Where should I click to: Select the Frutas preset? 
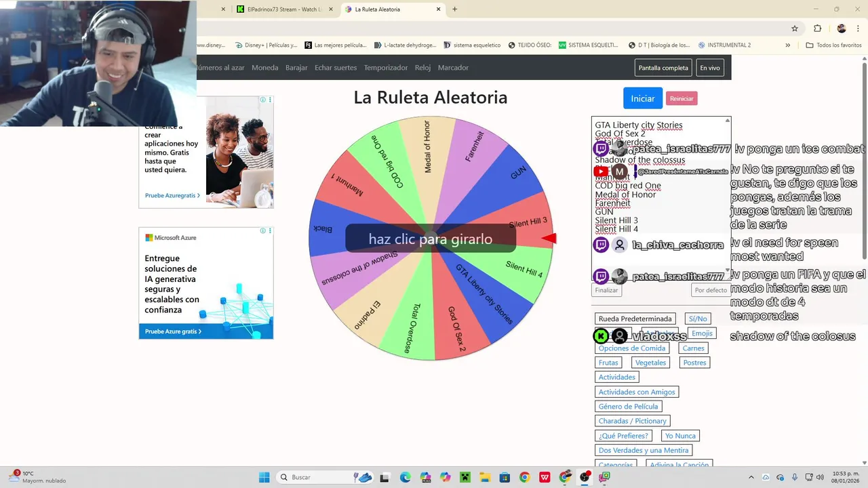(x=608, y=363)
